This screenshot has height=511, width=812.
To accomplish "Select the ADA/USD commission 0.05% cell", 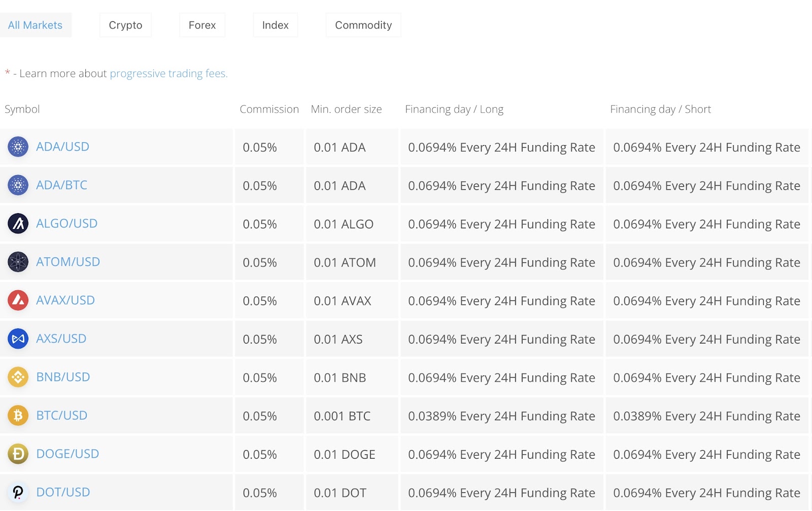I will 269,147.
